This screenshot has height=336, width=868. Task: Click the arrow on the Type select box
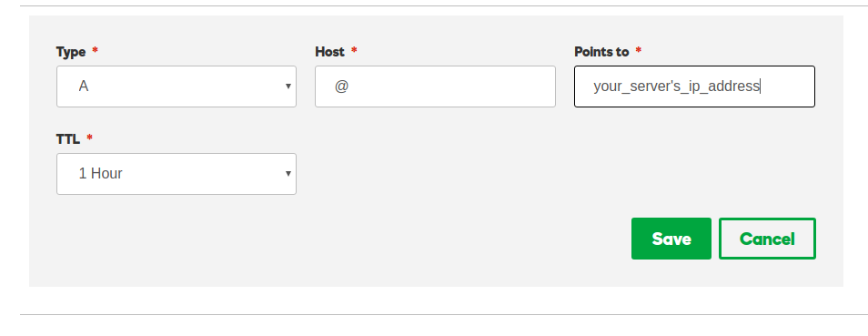[x=288, y=87]
